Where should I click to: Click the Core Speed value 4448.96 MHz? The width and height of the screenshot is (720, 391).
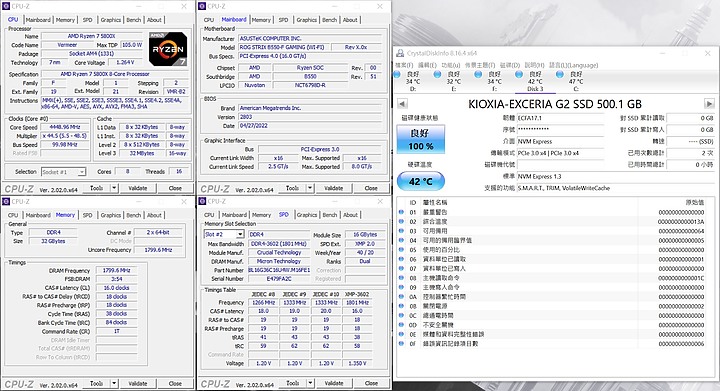click(x=65, y=127)
